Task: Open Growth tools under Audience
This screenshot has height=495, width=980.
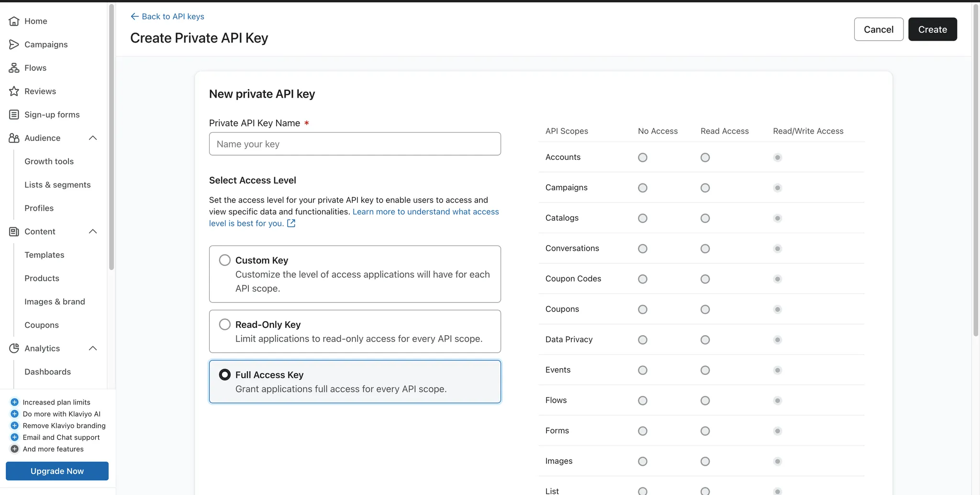Action: [x=49, y=161]
